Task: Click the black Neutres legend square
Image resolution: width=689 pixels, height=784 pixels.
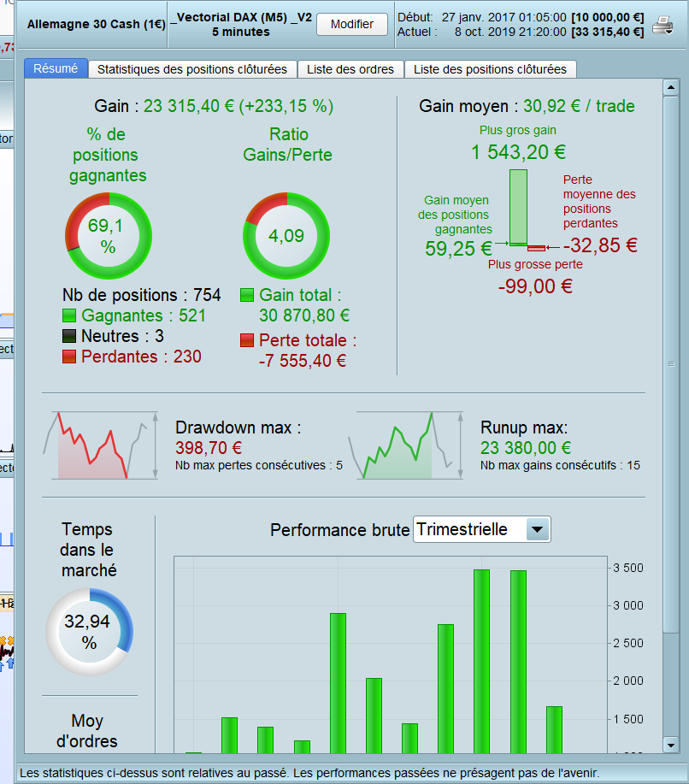Action: click(x=69, y=336)
